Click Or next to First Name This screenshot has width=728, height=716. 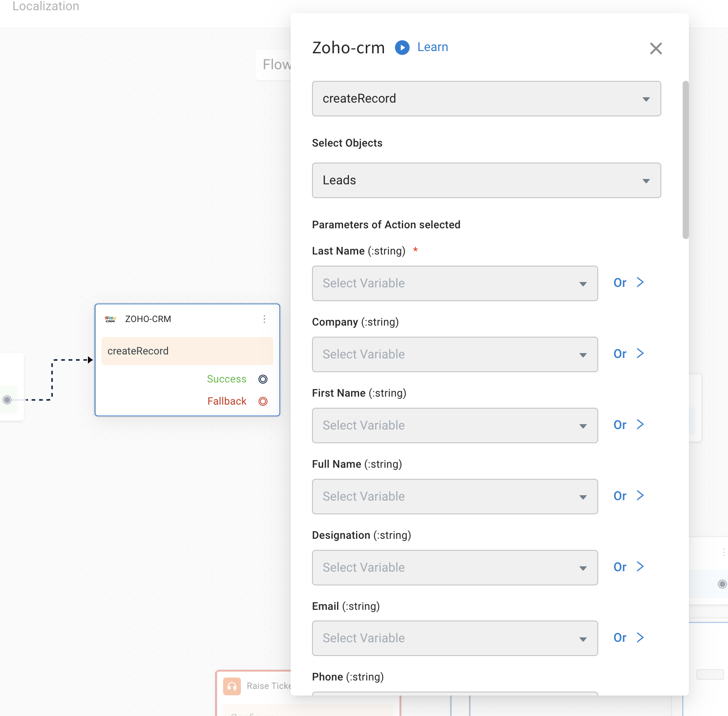point(620,425)
